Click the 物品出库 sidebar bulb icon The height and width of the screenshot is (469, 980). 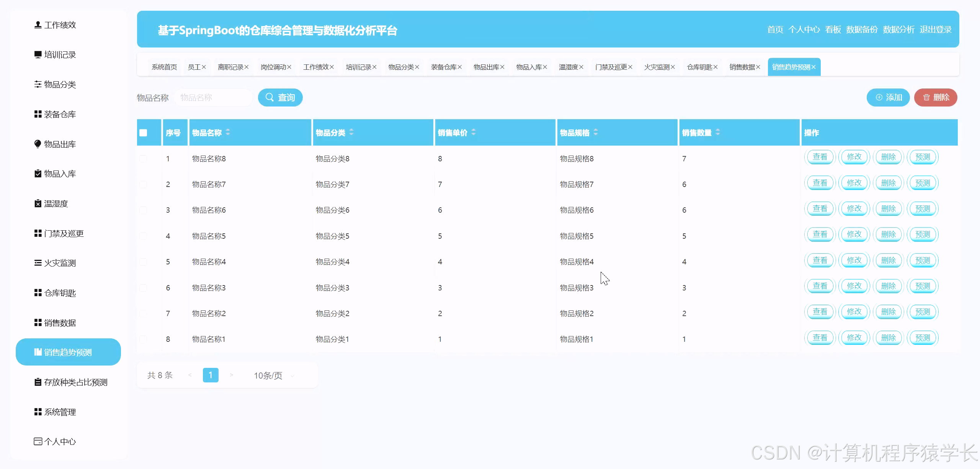pos(38,144)
